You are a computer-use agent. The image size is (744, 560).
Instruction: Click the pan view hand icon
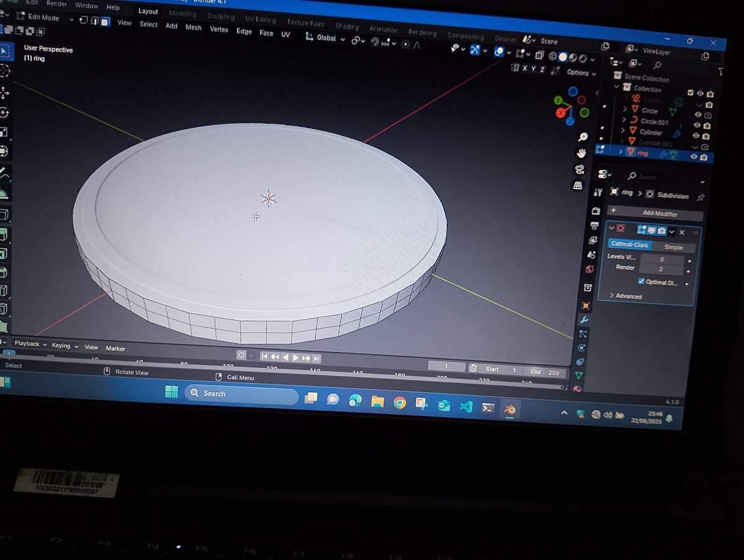[582, 153]
